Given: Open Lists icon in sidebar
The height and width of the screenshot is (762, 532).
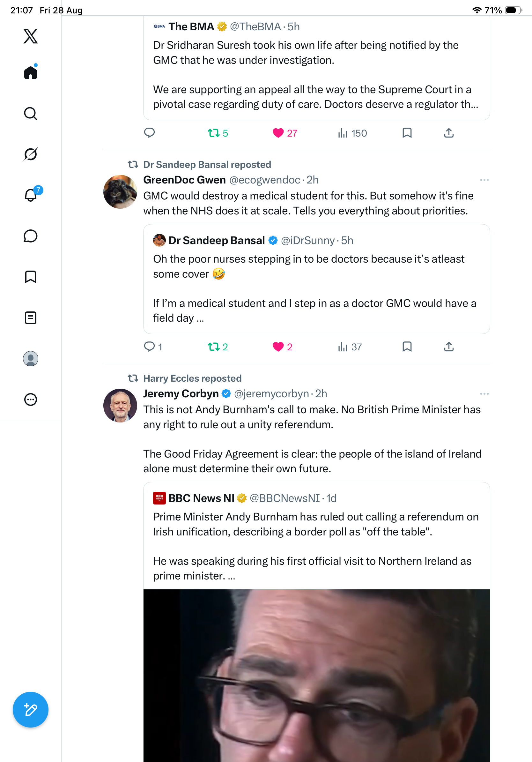Looking at the screenshot, I should (31, 317).
